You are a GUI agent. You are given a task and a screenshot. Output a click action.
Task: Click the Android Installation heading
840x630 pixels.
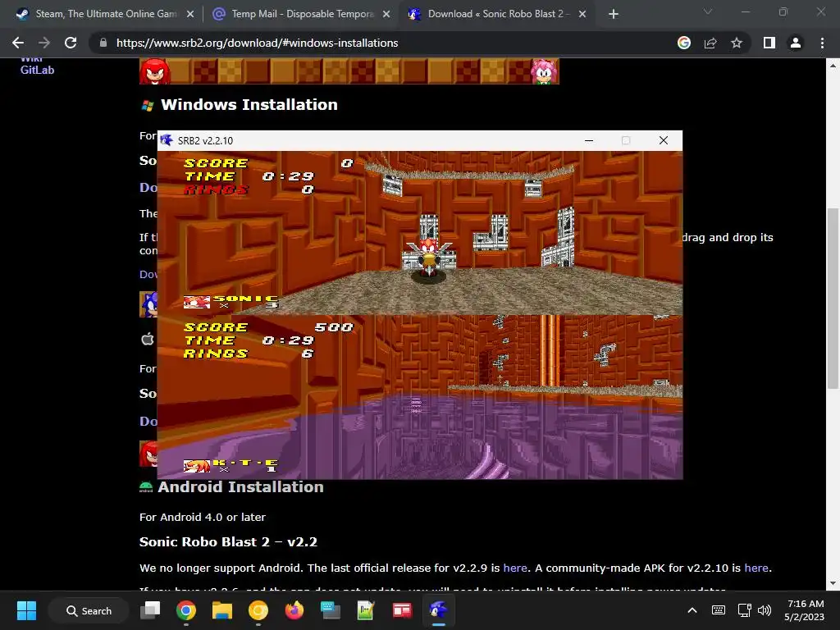click(x=240, y=487)
